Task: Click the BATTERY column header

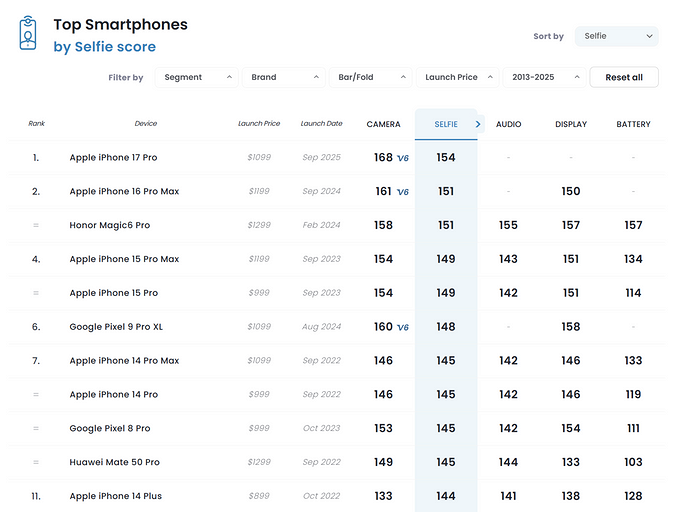Action: [633, 125]
